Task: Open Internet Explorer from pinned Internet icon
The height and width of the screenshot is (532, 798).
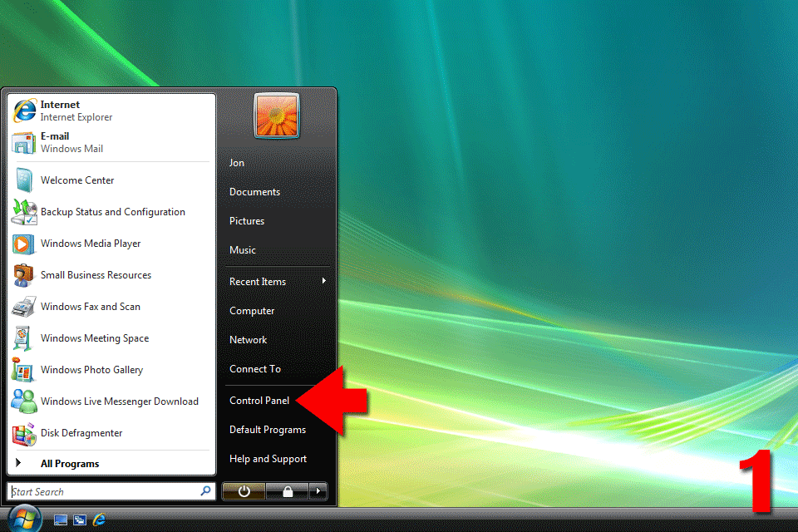Action: click(x=24, y=111)
